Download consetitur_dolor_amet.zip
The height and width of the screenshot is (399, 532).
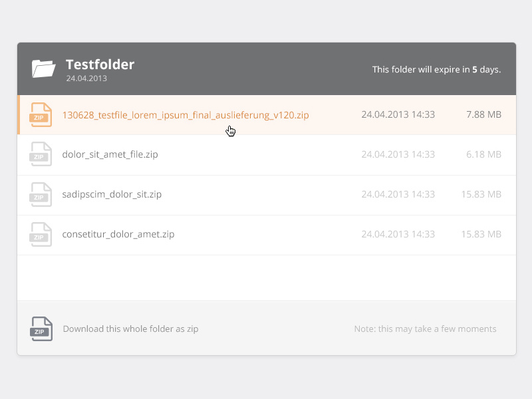(x=118, y=234)
